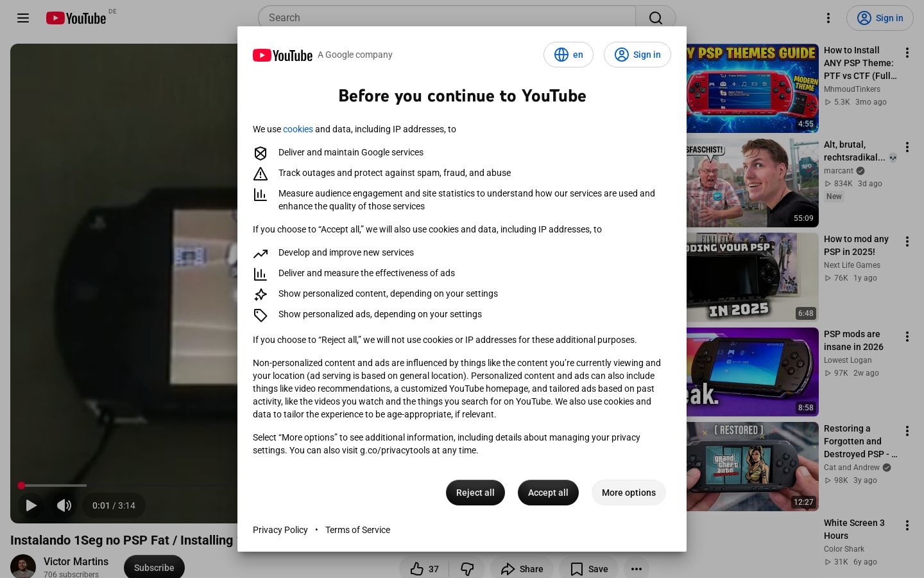Open Victor Martins channel avatar
924x578 pixels.
click(23, 566)
